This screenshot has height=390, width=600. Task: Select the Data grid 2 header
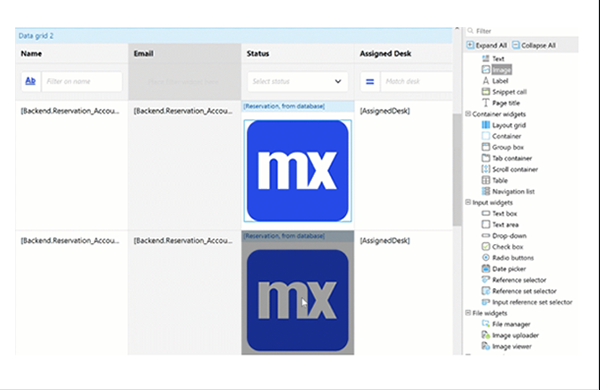[x=234, y=36]
